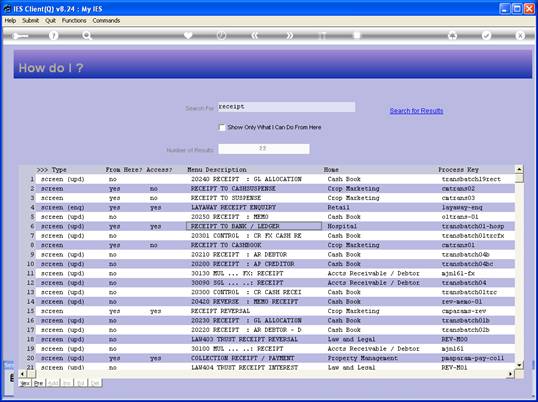The height and width of the screenshot is (402, 538).
Task: Select row RECEIPT TO CASHSUSPENSE
Action: 275,189
